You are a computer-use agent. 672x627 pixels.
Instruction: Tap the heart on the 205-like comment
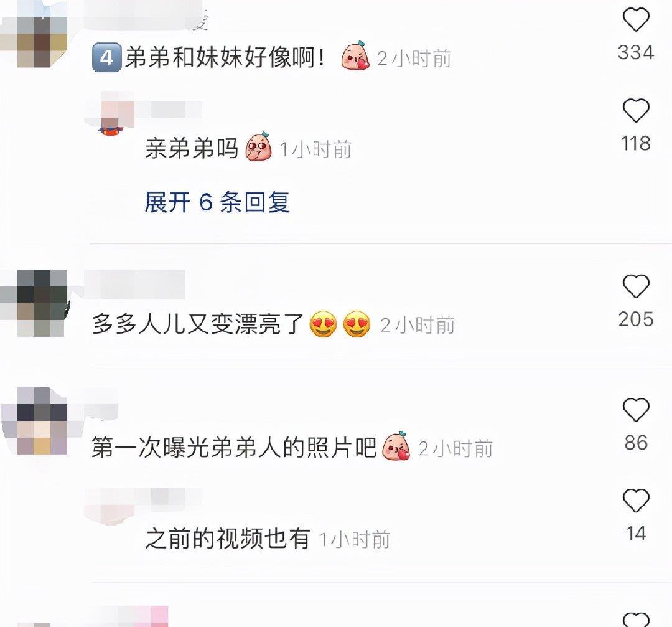pyautogui.click(x=635, y=286)
